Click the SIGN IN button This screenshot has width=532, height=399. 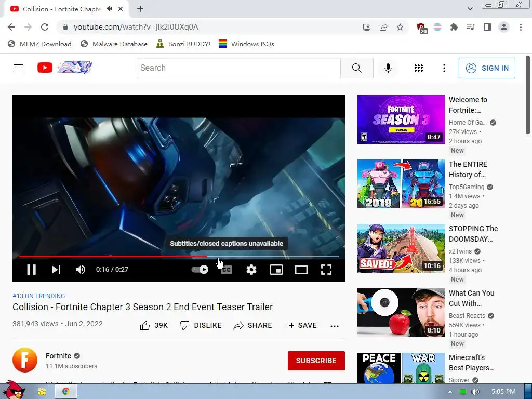pos(487,68)
